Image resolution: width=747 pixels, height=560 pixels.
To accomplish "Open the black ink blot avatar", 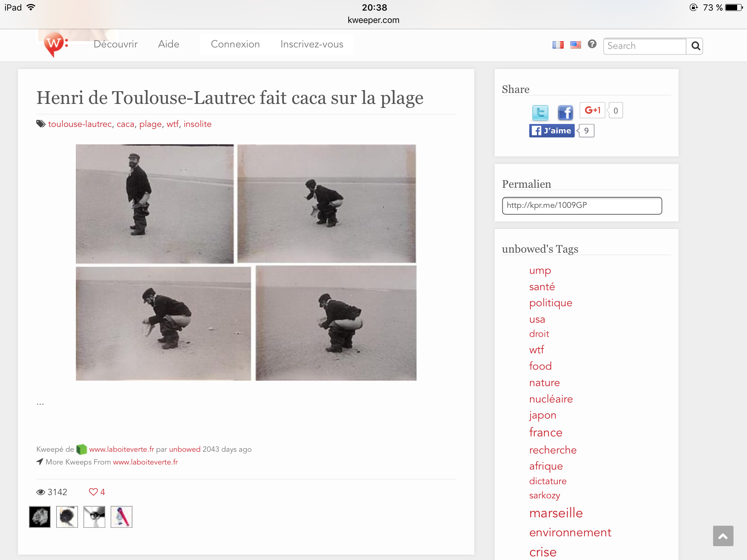I will 67,517.
